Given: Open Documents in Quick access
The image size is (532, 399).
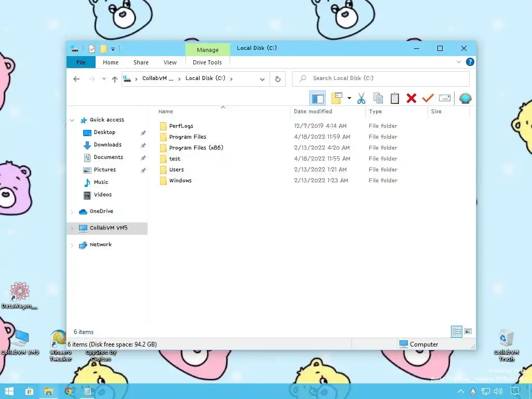Looking at the screenshot, I should [x=108, y=157].
